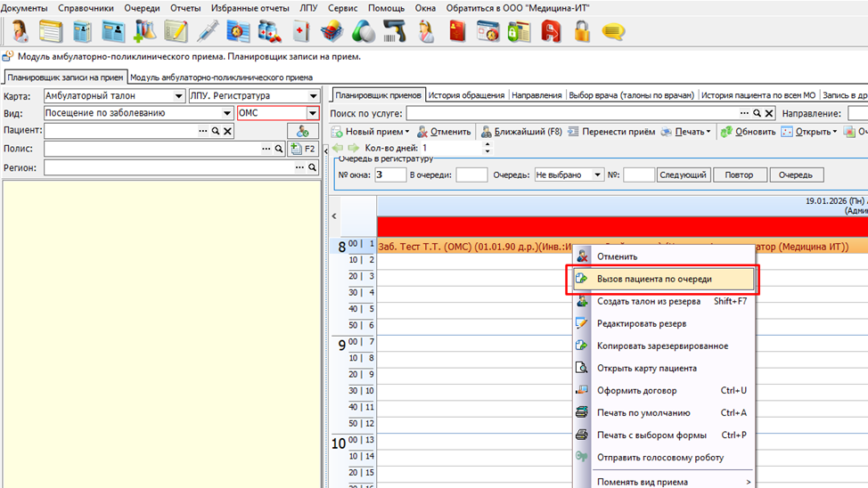Click the Обновить button in the scheduler toolbar
This screenshot has width=868, height=488.
pos(749,132)
